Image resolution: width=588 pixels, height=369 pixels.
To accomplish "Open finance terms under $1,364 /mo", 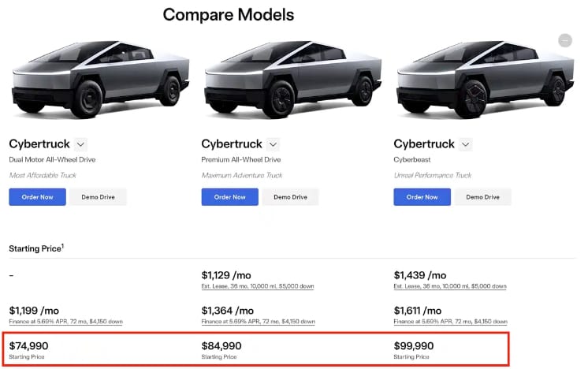I will coord(259,322).
